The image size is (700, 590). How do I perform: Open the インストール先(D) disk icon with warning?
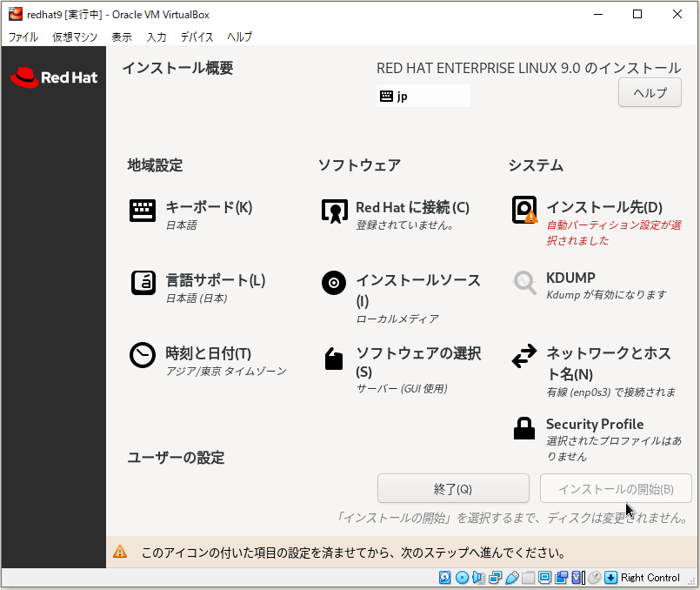524,210
